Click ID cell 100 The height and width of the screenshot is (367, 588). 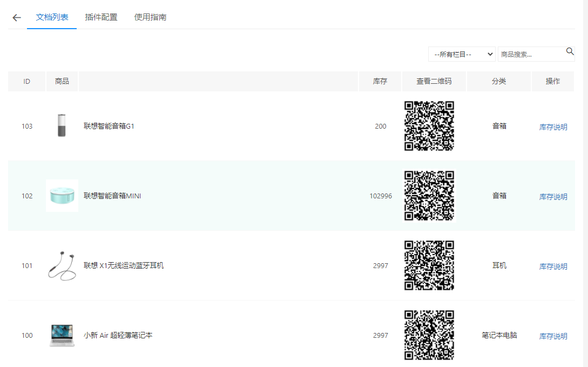(27, 336)
